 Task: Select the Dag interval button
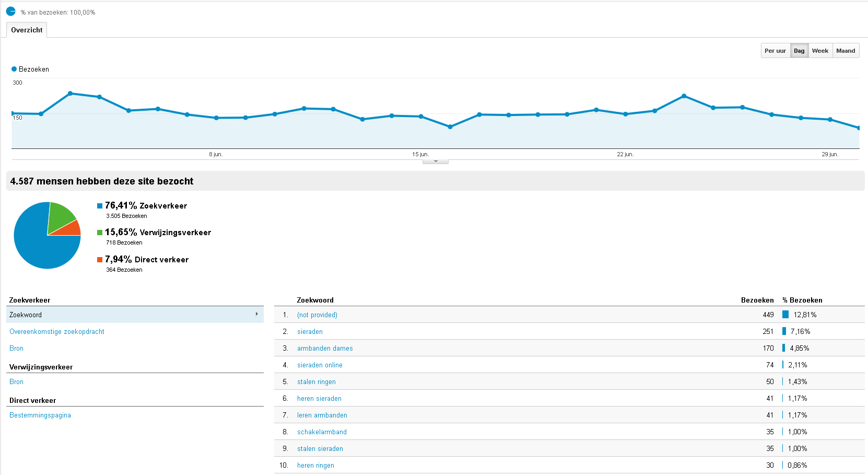799,51
